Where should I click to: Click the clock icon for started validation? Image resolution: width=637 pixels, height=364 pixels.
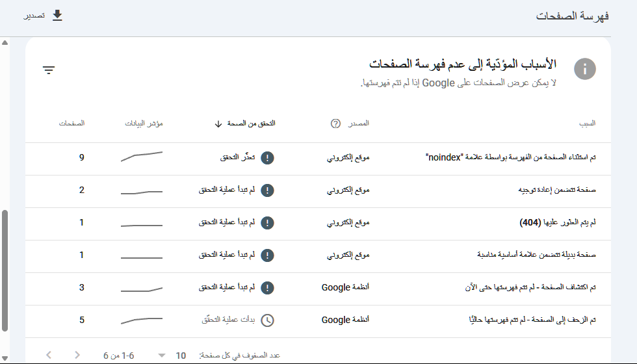267,320
